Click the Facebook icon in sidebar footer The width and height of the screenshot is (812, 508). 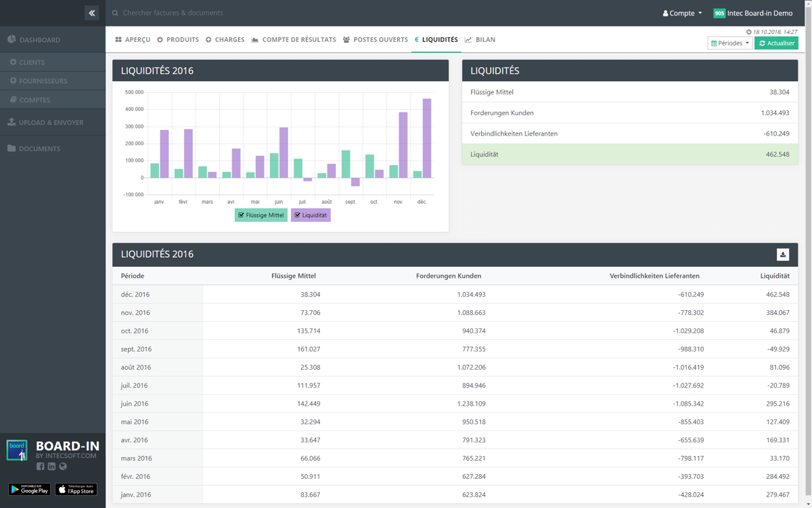click(x=41, y=466)
